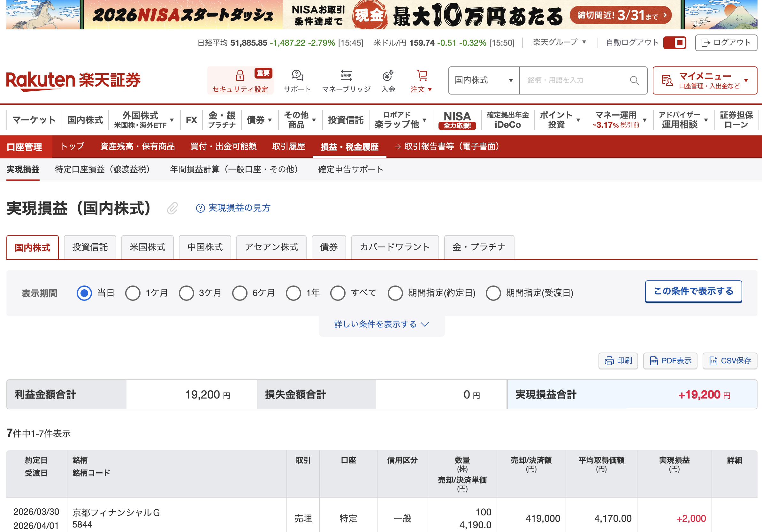This screenshot has height=532, width=762.
Task: Click the deposit (入金) coin icon
Action: click(388, 75)
